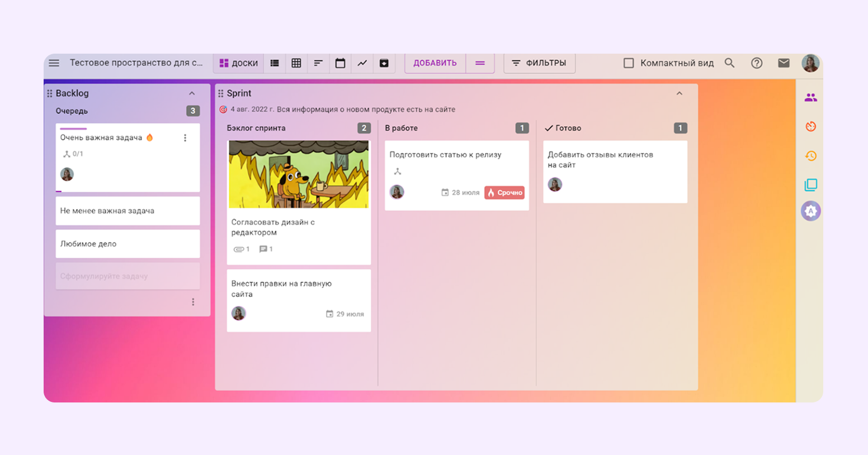Viewport: 868px width, 455px height.
Task: Open the ФИЛЬТРЫ button
Action: click(539, 63)
